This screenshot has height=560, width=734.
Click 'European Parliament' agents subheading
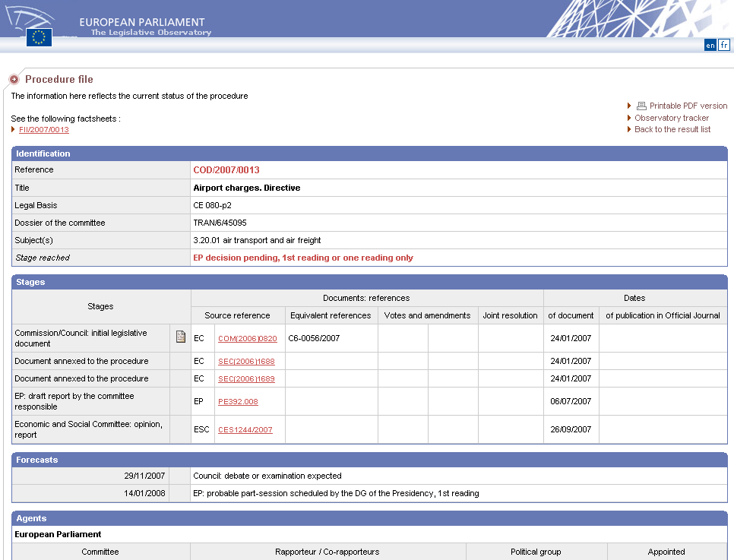[x=58, y=534]
